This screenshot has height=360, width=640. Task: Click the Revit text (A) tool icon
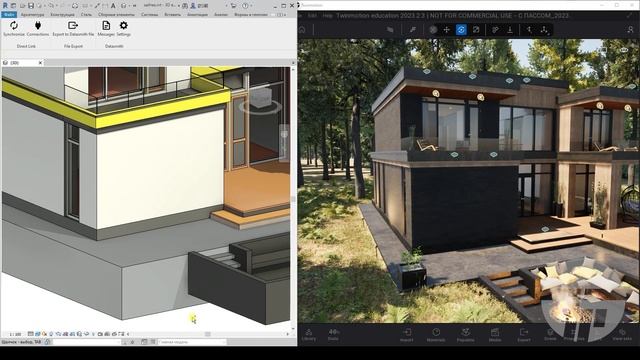coord(113,6)
